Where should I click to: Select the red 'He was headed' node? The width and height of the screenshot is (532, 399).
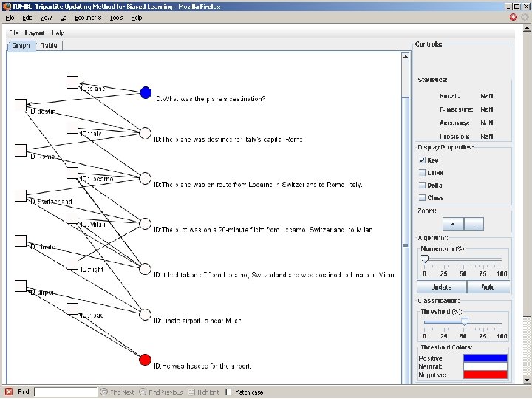point(146,360)
